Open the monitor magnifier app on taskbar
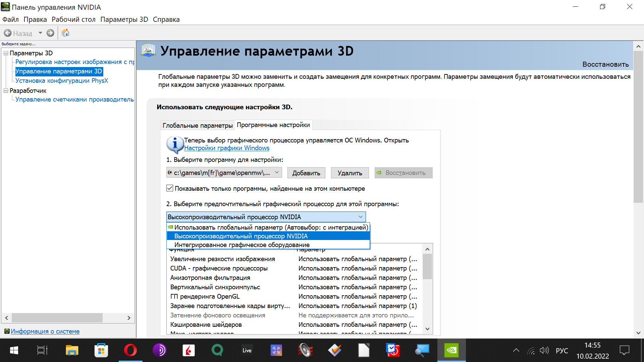644x362 pixels. (422, 350)
